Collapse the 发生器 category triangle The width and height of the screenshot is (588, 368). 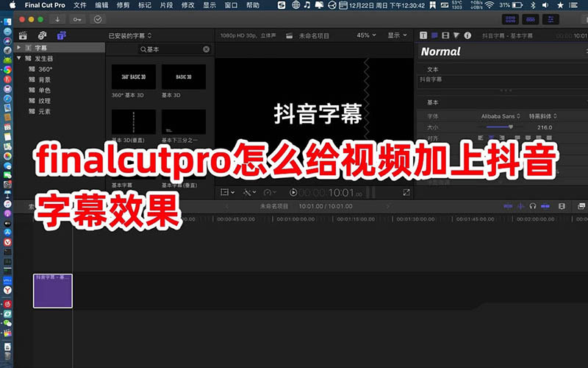19,58
